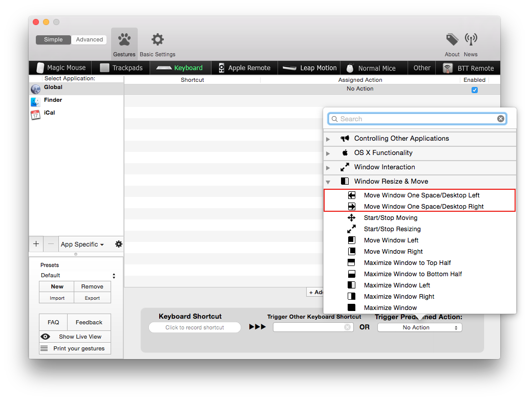Click the About tag icon
This screenshot has width=532, height=400.
(x=452, y=40)
